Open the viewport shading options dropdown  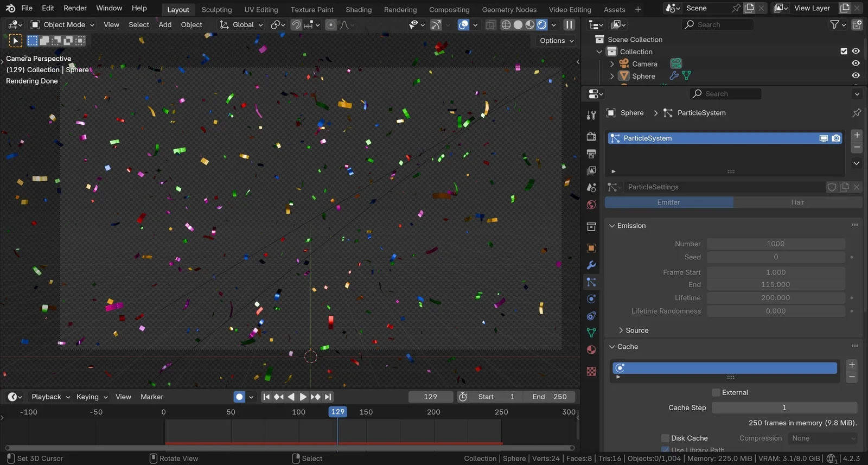coord(553,24)
